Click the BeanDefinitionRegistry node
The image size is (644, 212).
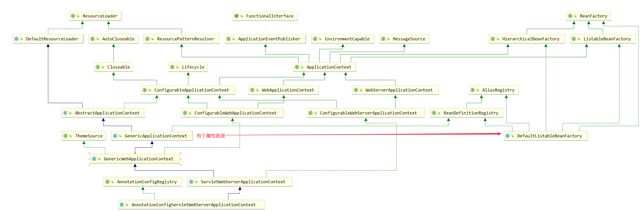tap(467, 113)
